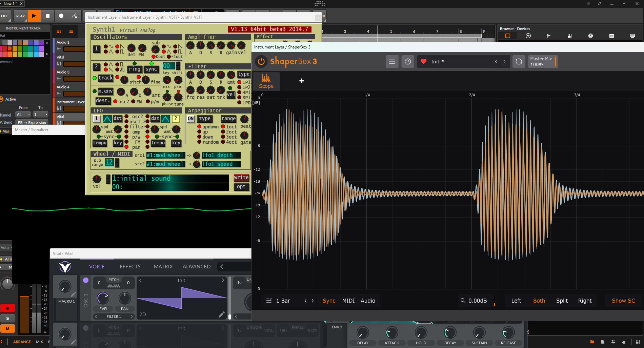Open browser devices orange icon tab

coord(507,36)
